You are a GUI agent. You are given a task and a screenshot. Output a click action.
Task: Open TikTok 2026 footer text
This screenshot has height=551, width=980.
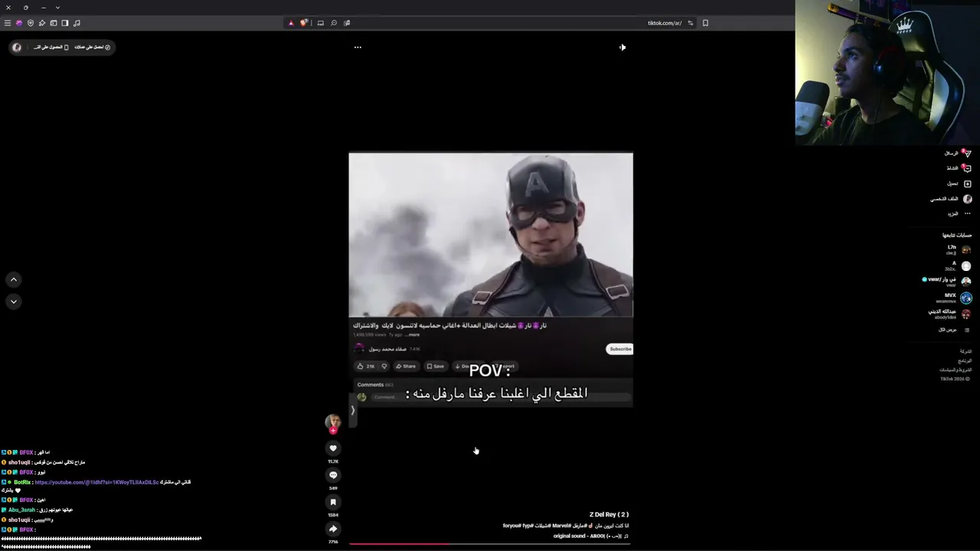955,379
